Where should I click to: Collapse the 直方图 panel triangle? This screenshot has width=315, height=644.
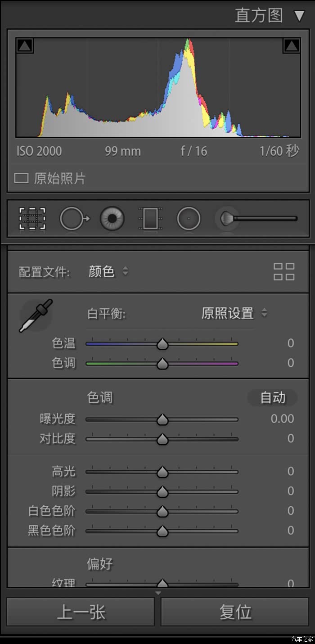(x=299, y=17)
